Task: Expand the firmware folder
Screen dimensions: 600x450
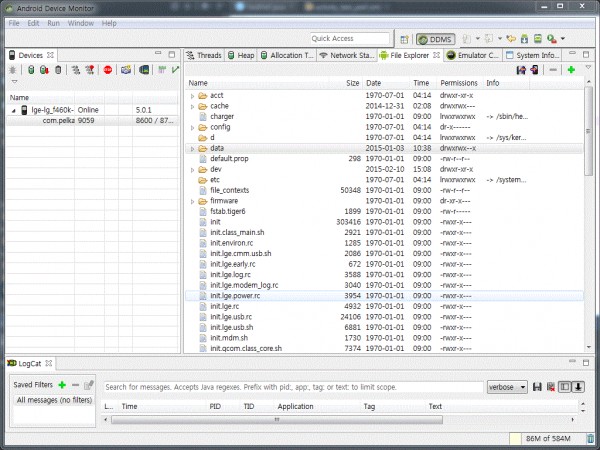Action: (x=192, y=201)
